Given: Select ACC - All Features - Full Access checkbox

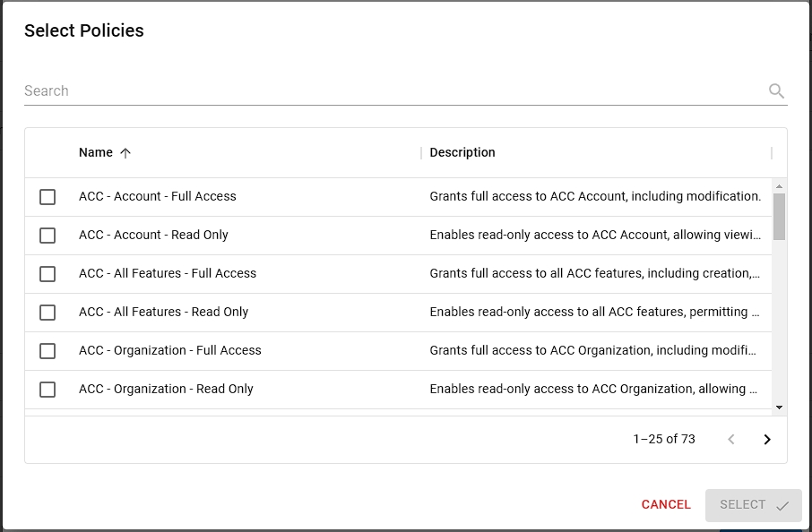Looking at the screenshot, I should tap(48, 274).
